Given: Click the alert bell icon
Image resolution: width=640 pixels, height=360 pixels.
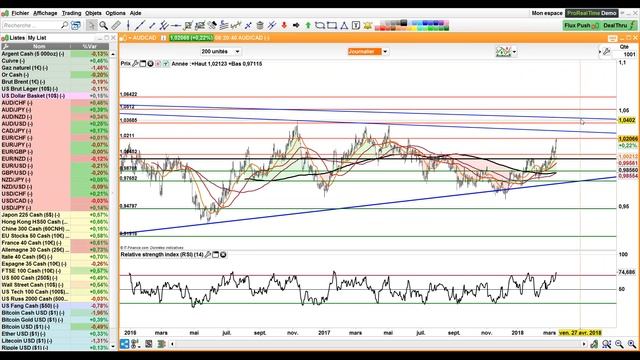Looking at the screenshot, I should pos(368,25).
